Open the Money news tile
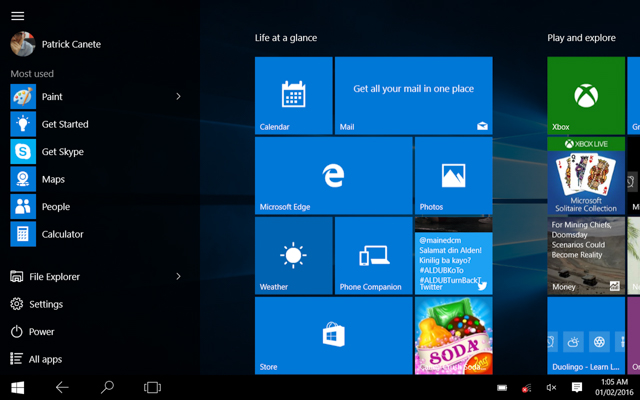The width and height of the screenshot is (640, 400). (586, 256)
